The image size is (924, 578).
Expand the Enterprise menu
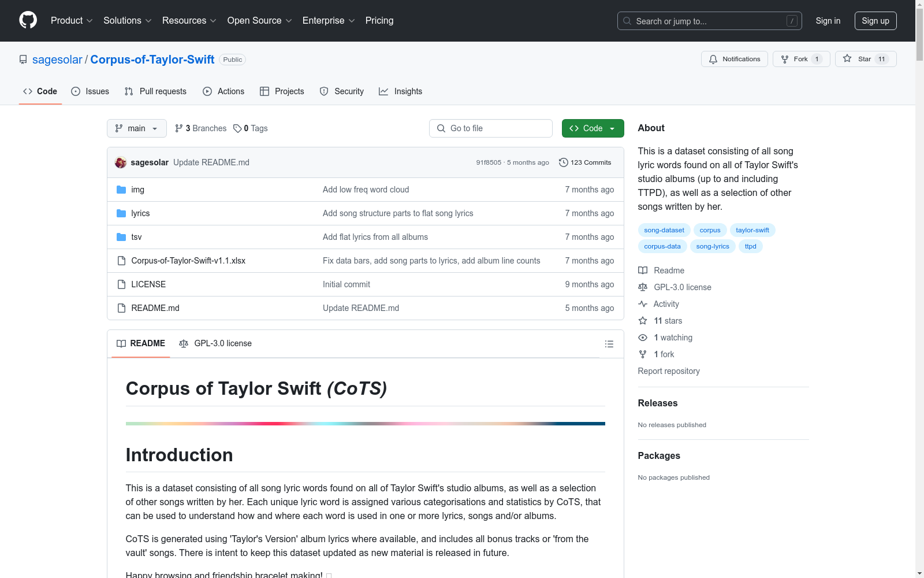click(328, 20)
